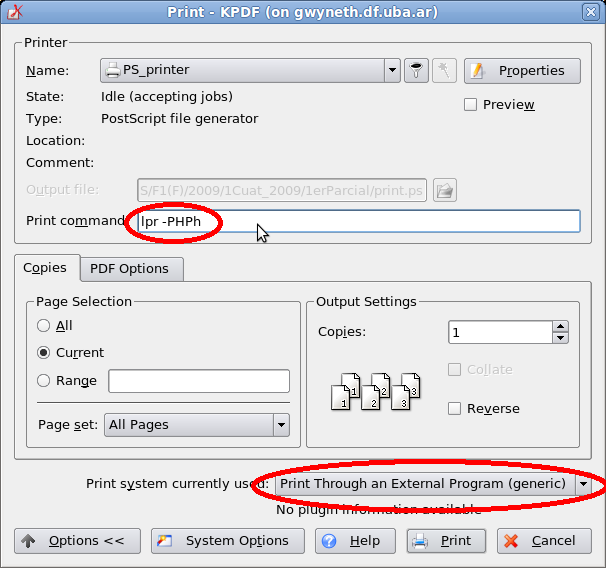Increase copies with the up arrow
This screenshot has height=568, width=606.
(560, 327)
